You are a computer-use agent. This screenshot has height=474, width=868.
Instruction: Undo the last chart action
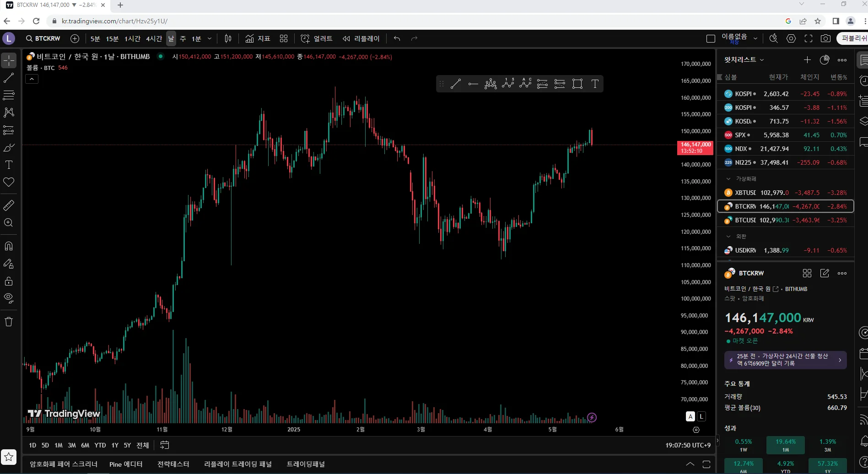pos(397,38)
